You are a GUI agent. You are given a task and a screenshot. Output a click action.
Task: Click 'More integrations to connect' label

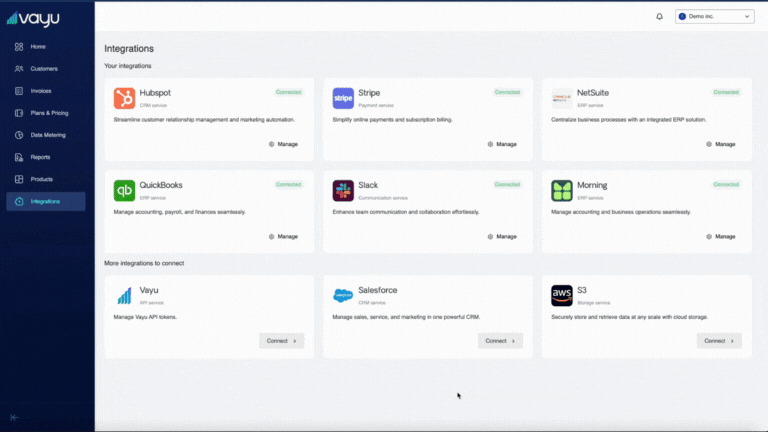coord(144,263)
